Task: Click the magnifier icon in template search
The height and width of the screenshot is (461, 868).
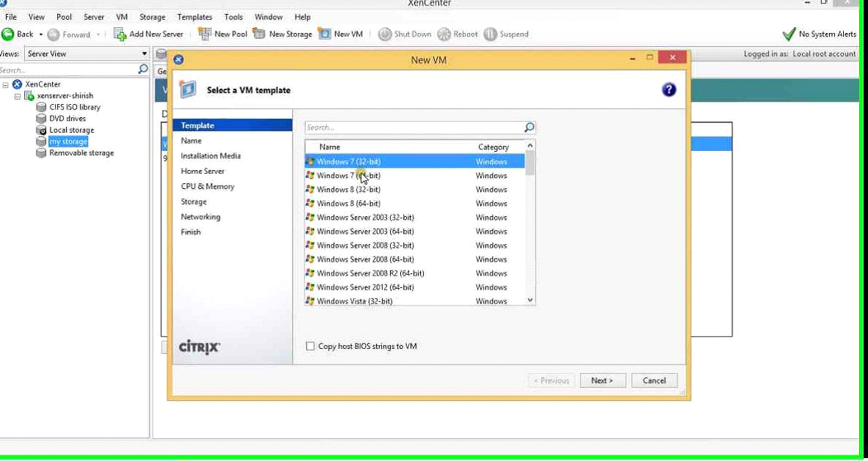Action: coord(529,128)
